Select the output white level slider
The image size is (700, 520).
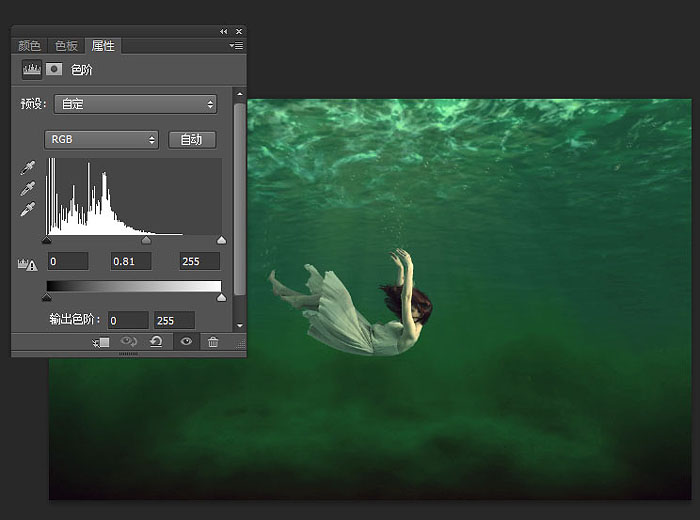pyautogui.click(x=221, y=297)
